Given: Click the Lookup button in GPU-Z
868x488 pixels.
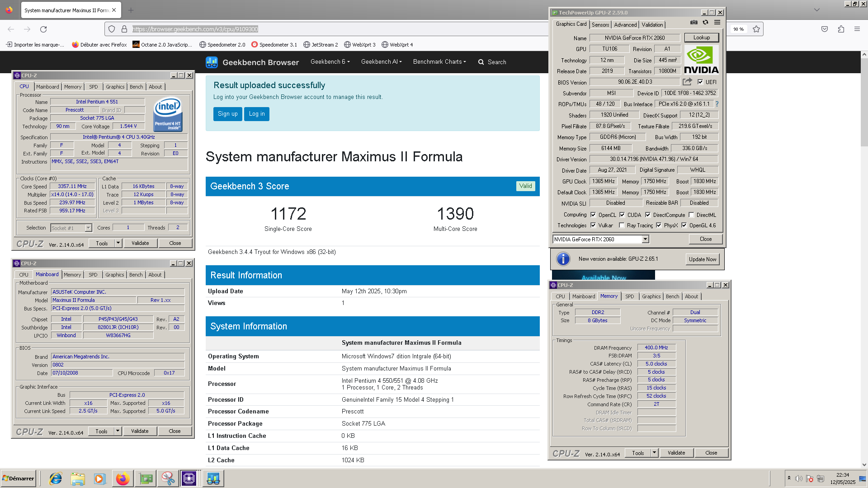Looking at the screenshot, I should point(702,38).
